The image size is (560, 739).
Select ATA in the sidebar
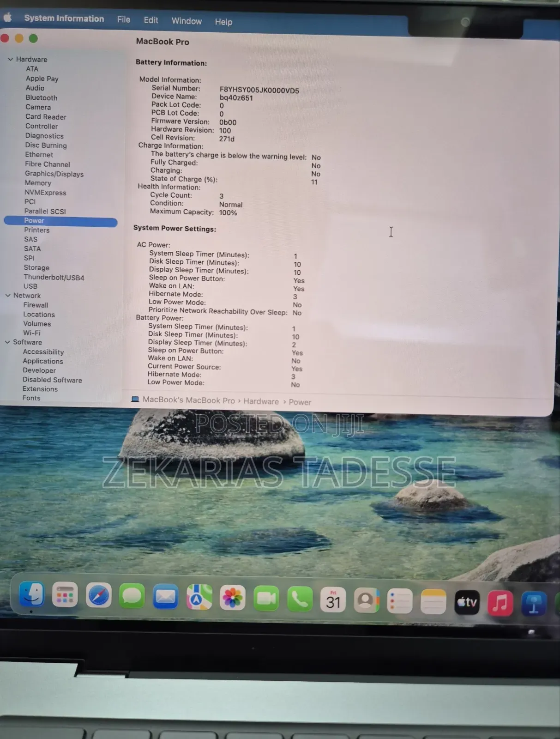tap(32, 69)
